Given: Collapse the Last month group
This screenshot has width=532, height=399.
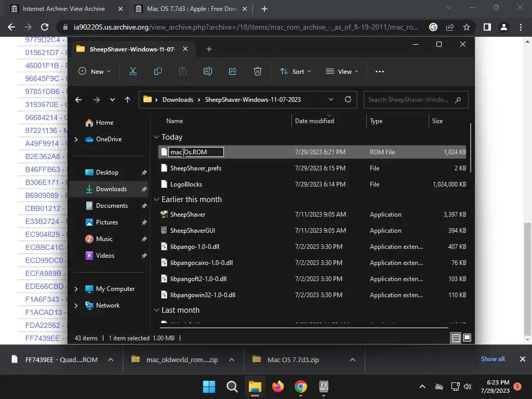Looking at the screenshot, I should tap(156, 310).
